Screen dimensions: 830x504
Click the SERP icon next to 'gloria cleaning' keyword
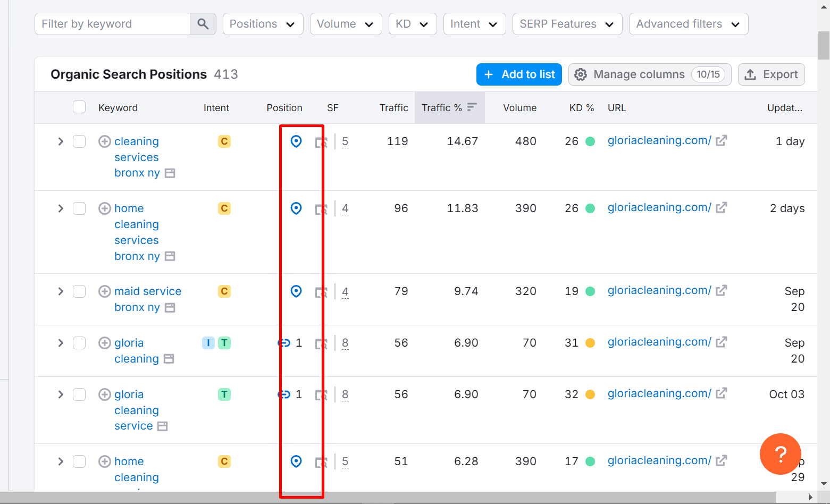(x=169, y=359)
